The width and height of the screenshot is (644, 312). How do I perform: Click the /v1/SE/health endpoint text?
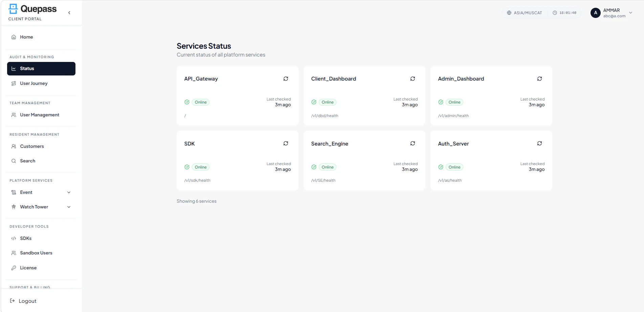pos(323,180)
